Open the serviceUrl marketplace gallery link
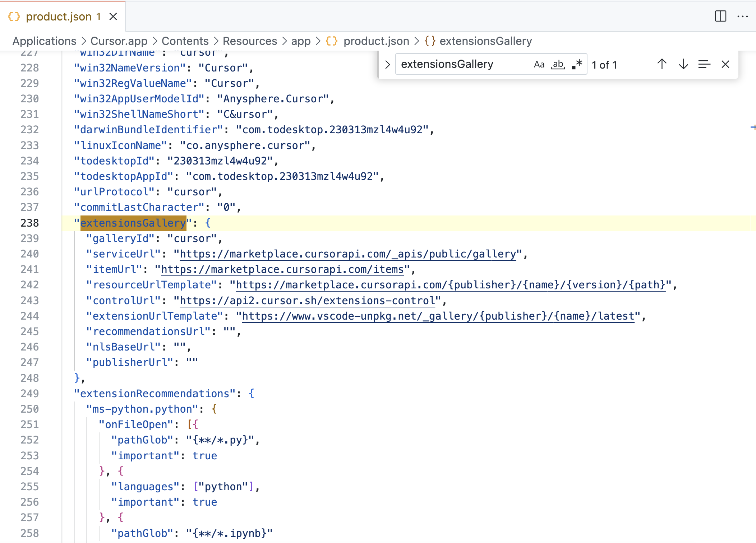This screenshot has height=543, width=756. tap(348, 254)
